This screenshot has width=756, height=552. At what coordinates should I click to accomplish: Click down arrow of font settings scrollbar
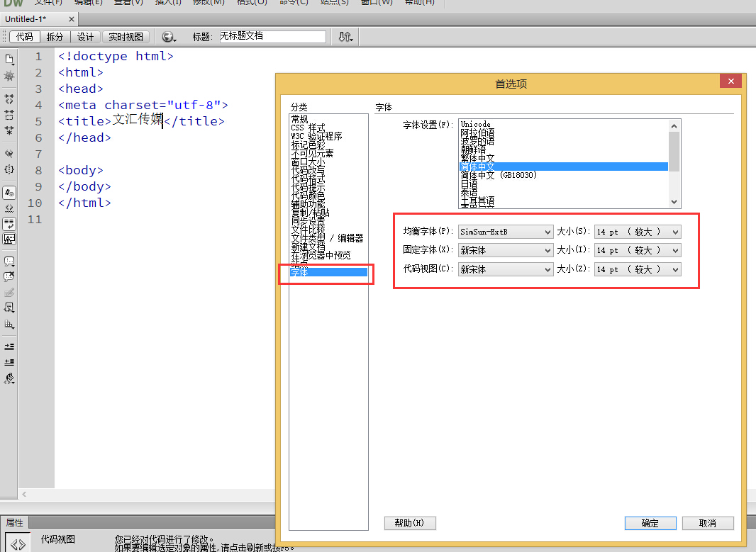674,202
